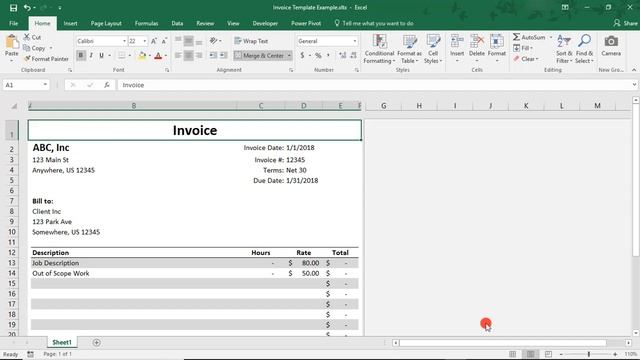Toggle Center horizontal alignment
640x360 pixels.
188,55
